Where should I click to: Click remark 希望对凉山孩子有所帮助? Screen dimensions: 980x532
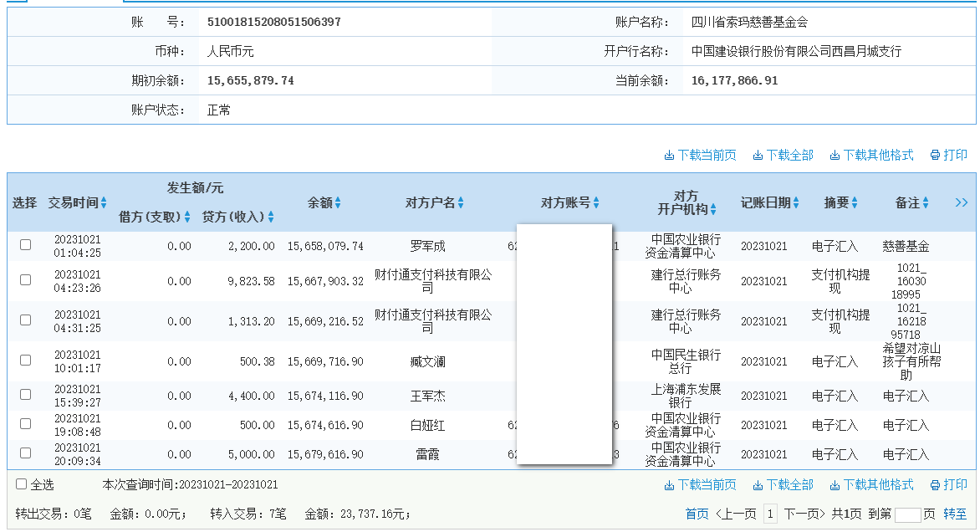[x=911, y=361]
